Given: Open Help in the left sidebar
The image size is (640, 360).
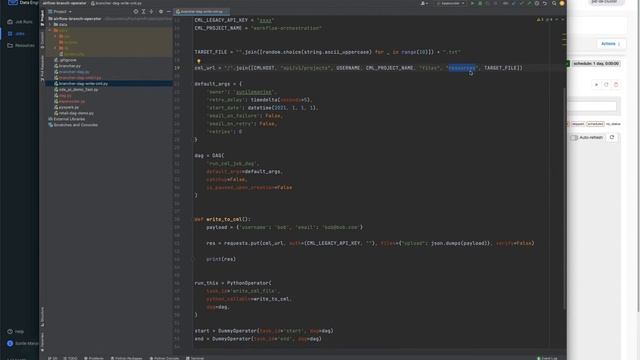Looking at the screenshot, I should pyautogui.click(x=16, y=331).
